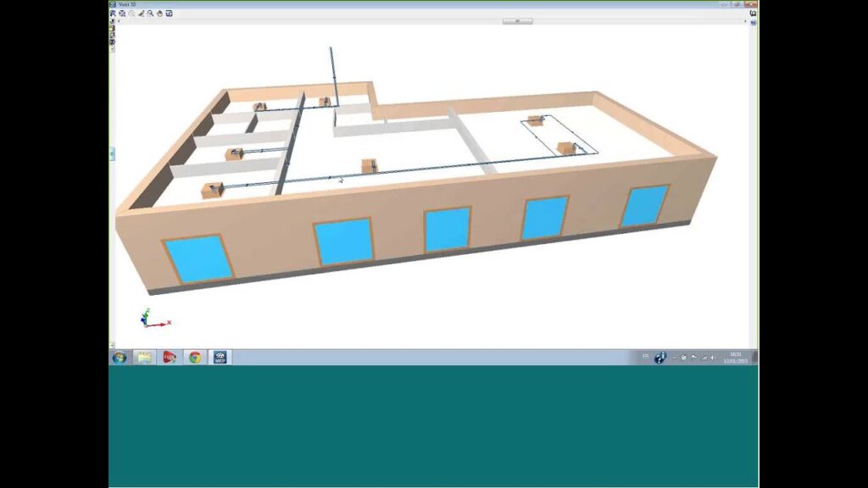Expand toolbar using the small left arrow
Viewport: 868px width, 488px height.
pos(119,21)
